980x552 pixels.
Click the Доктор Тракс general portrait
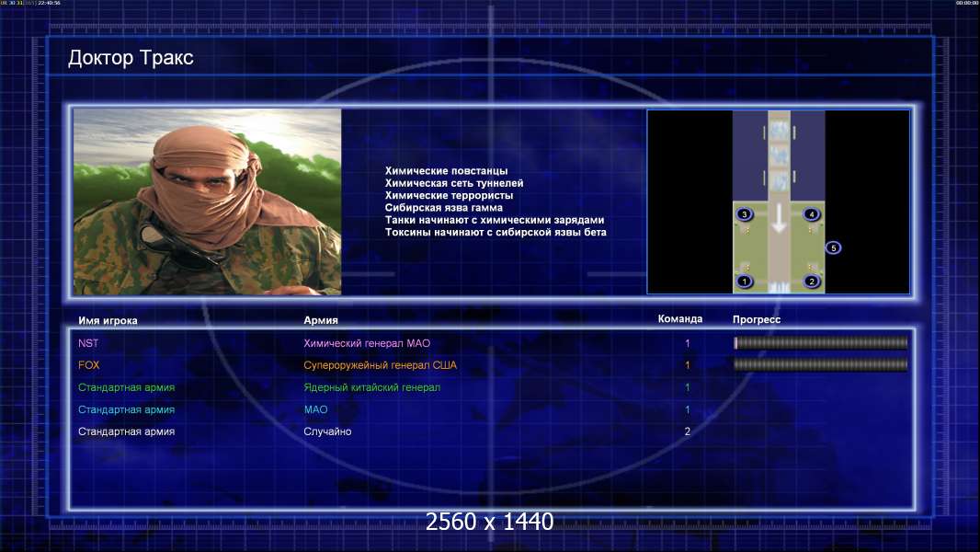pyautogui.click(x=208, y=201)
